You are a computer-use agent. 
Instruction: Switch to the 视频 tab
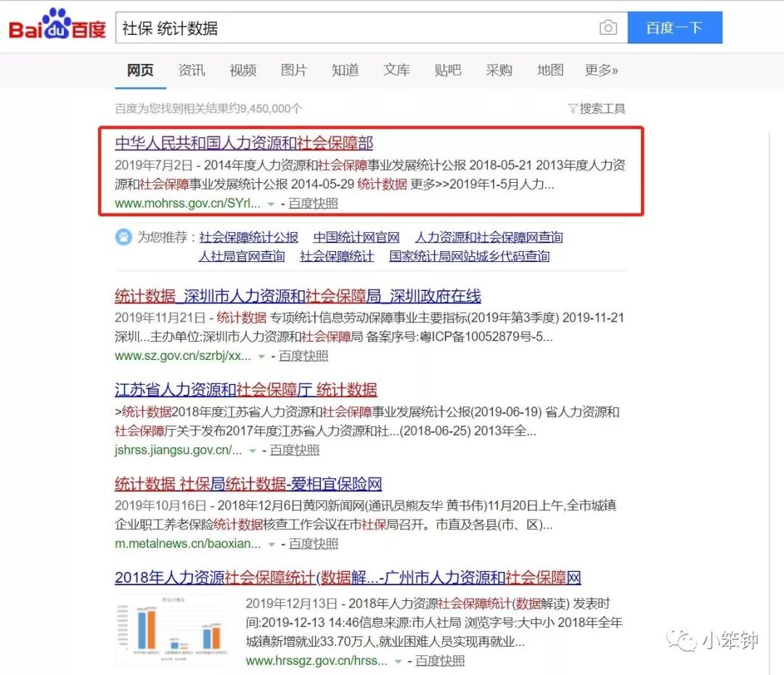pyautogui.click(x=243, y=70)
